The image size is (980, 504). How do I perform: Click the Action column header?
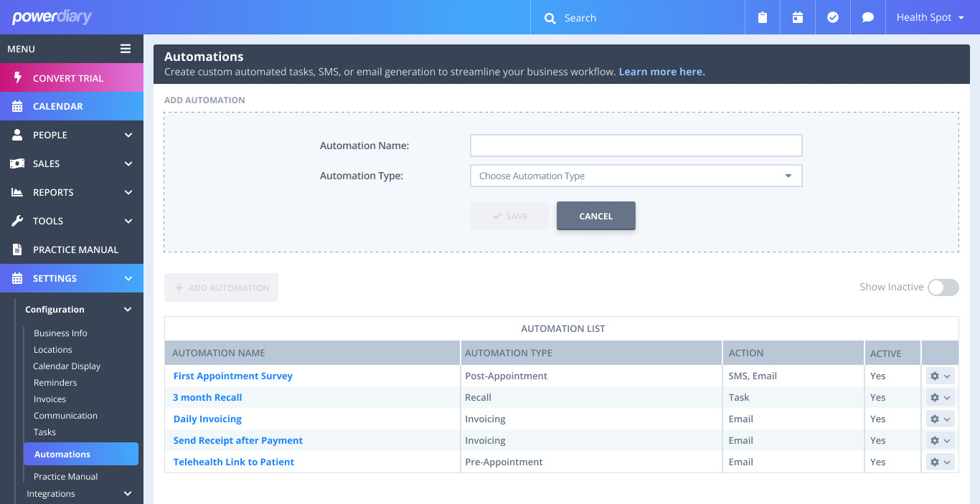point(793,353)
